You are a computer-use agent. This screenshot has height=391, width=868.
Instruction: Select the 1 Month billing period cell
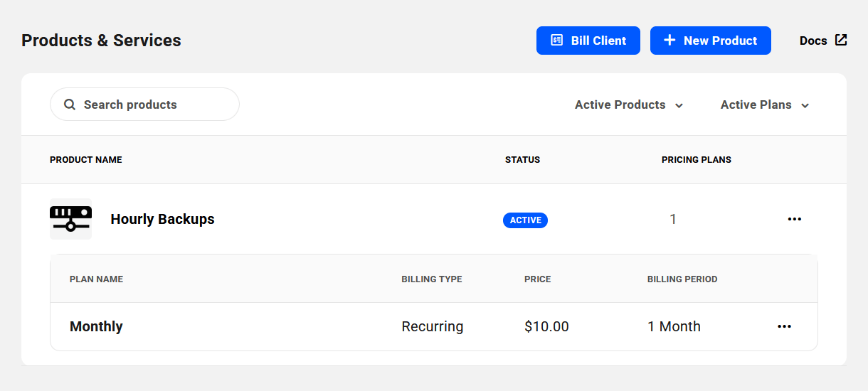pos(674,326)
